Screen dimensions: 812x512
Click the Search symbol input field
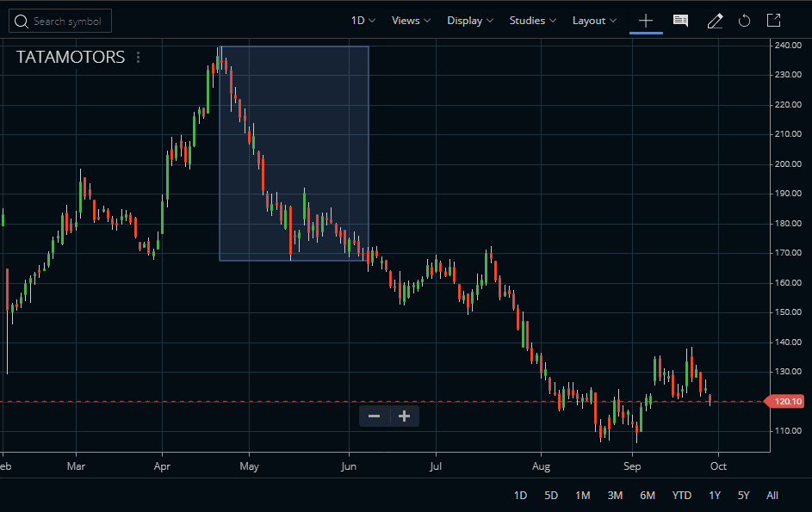point(60,21)
